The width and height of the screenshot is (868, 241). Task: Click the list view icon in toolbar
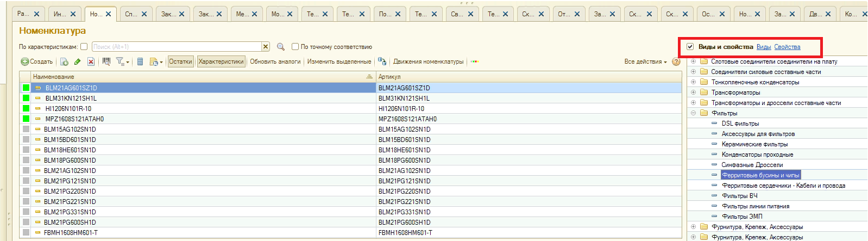[140, 62]
